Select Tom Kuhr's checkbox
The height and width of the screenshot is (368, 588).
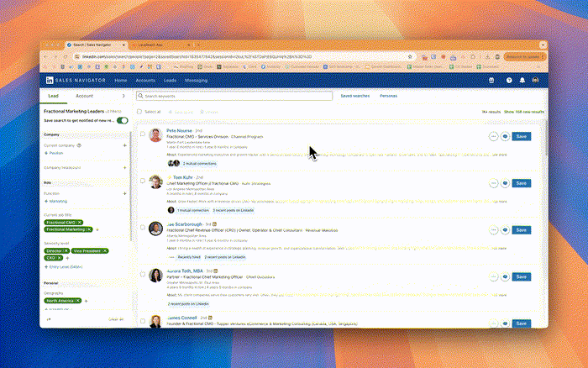pyautogui.click(x=143, y=181)
